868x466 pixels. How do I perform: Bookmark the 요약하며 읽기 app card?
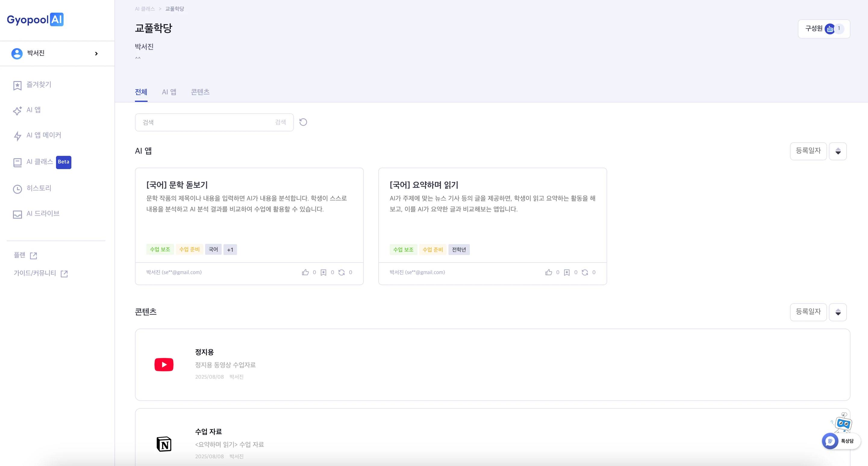point(567,272)
